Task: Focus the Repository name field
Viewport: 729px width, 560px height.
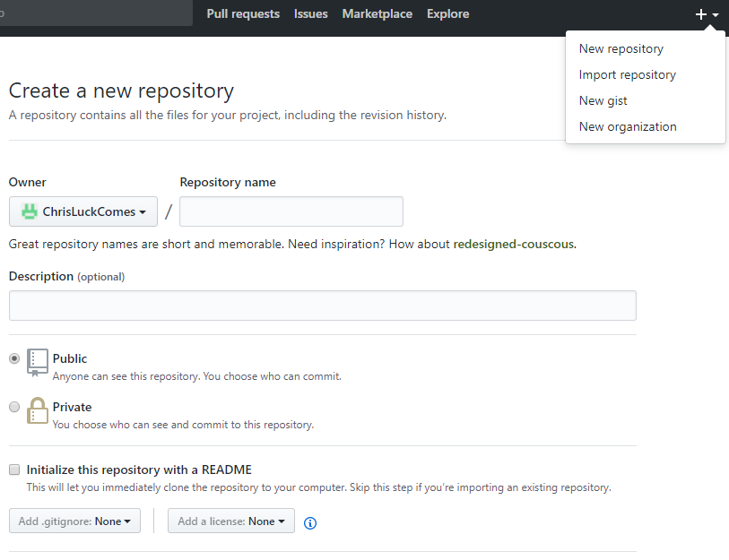Action: pyautogui.click(x=291, y=211)
